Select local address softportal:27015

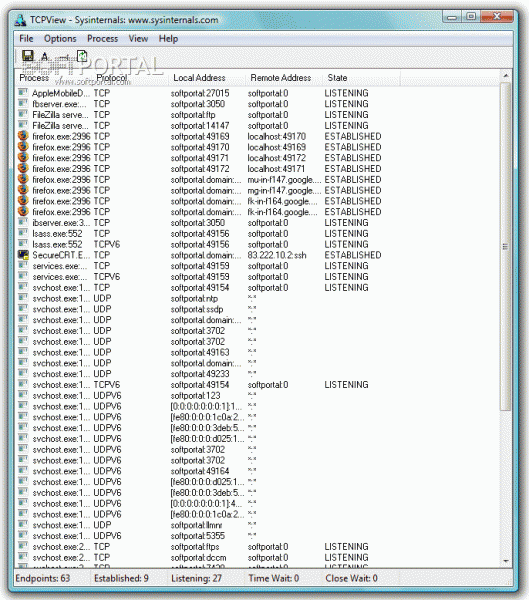200,93
